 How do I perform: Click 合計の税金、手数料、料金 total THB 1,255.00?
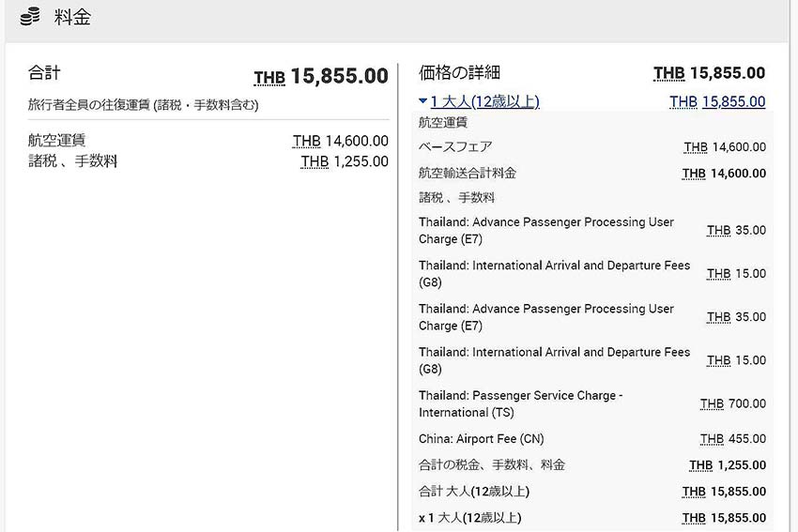(728, 465)
